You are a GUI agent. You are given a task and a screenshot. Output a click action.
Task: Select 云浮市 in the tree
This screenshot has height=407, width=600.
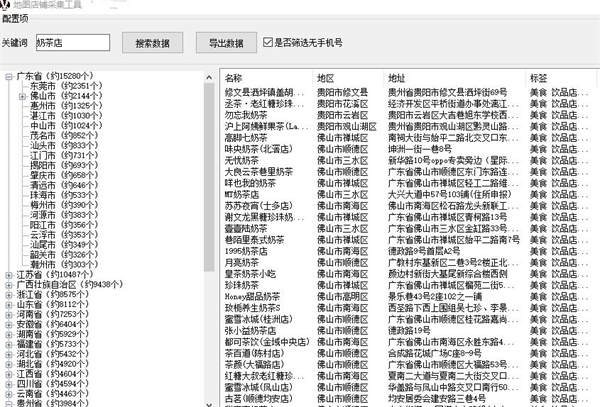click(64, 235)
